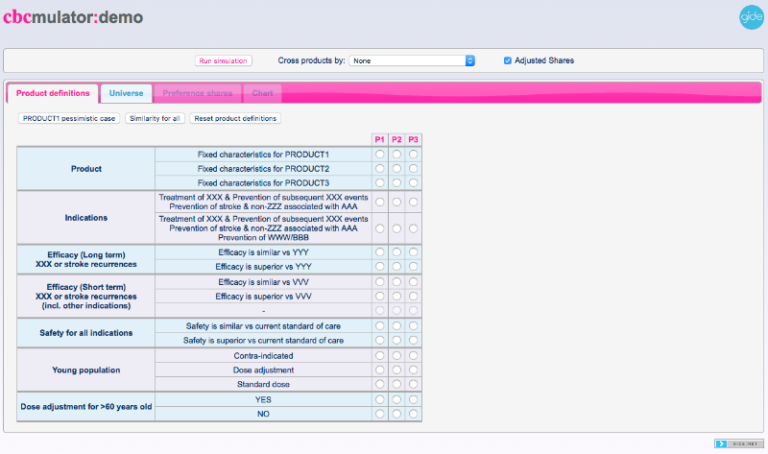Open the Chart tab

262,93
